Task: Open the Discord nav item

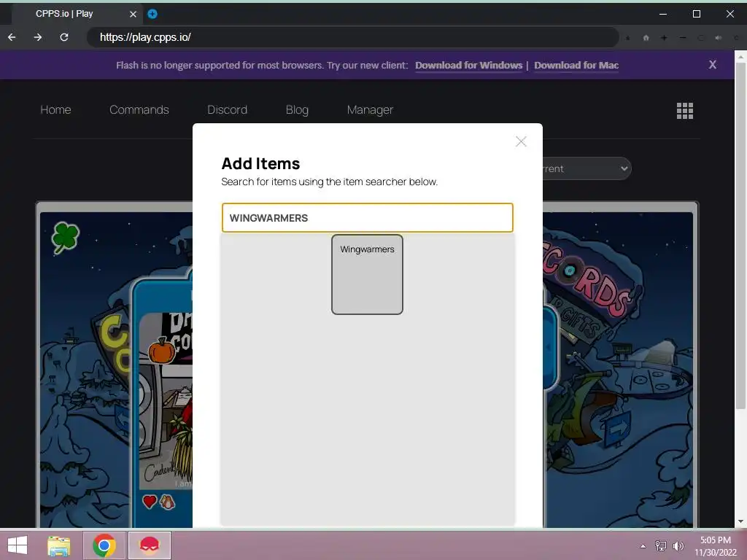Action: pos(228,109)
